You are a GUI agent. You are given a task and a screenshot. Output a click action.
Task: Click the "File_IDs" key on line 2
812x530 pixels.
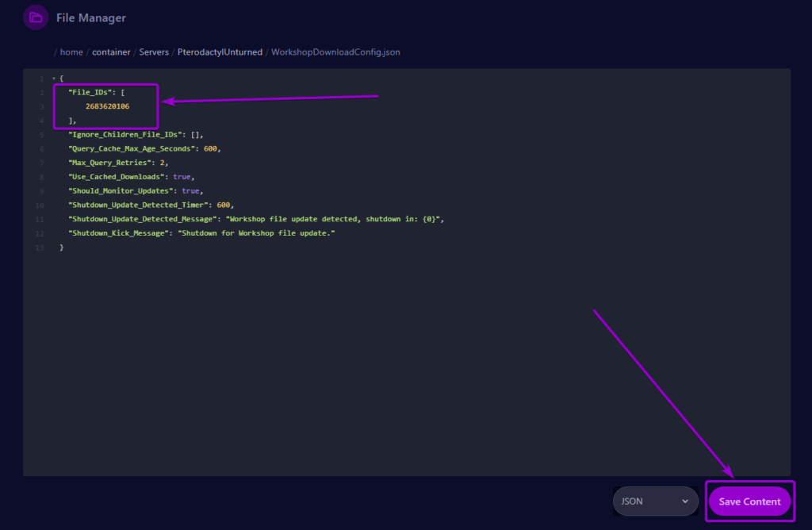tap(90, 92)
